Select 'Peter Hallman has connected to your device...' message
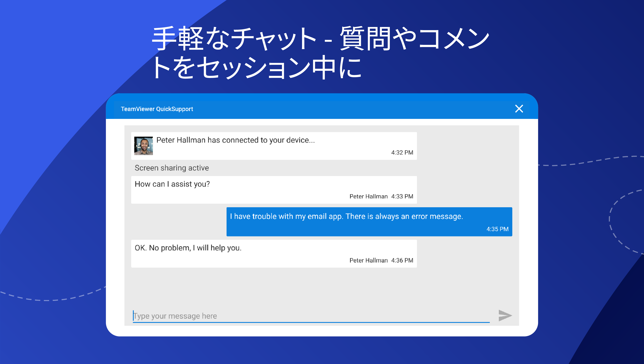This screenshot has width=644, height=364. point(274,146)
